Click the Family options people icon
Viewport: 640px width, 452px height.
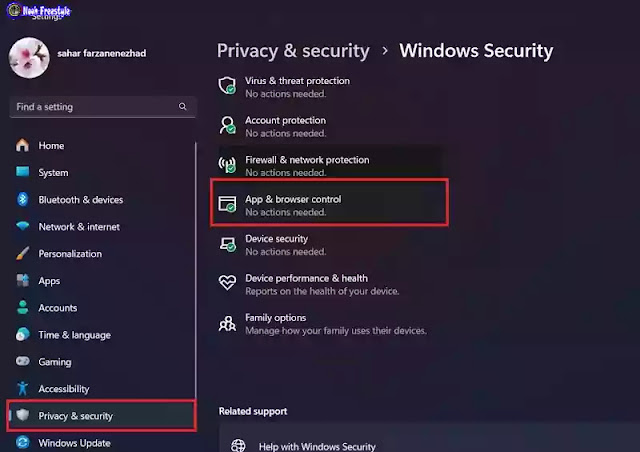point(227,323)
